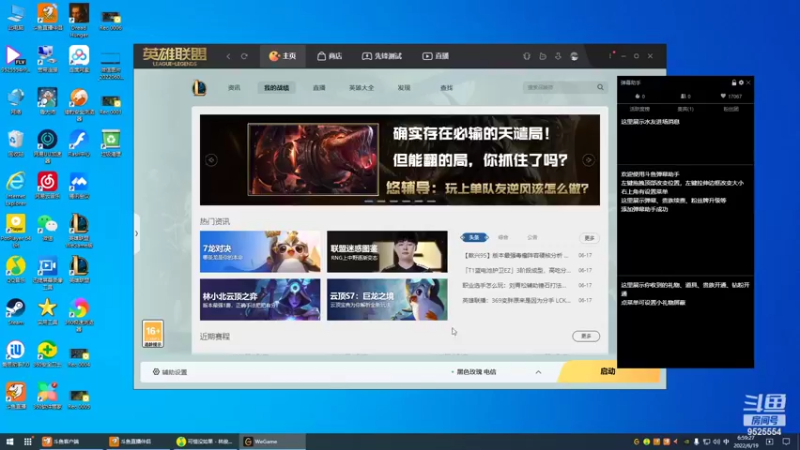Click the yellow 启动 launch button
The image size is (800, 450).
(x=609, y=371)
